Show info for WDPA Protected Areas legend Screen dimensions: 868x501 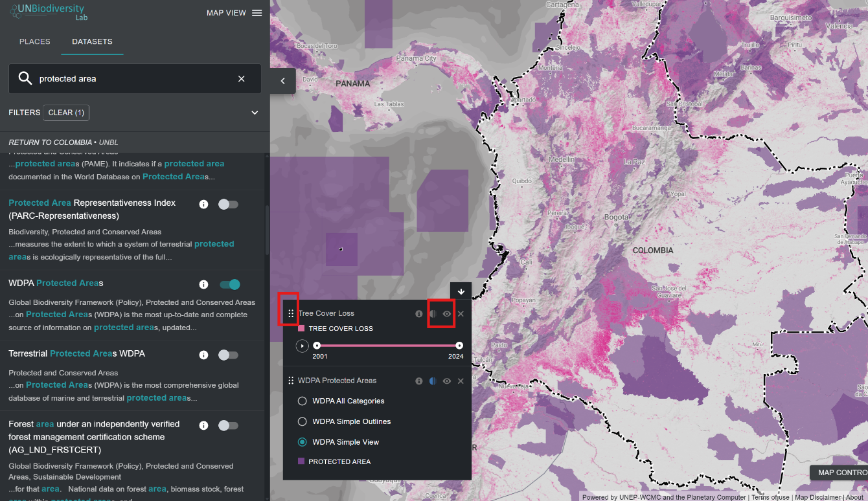[419, 381]
